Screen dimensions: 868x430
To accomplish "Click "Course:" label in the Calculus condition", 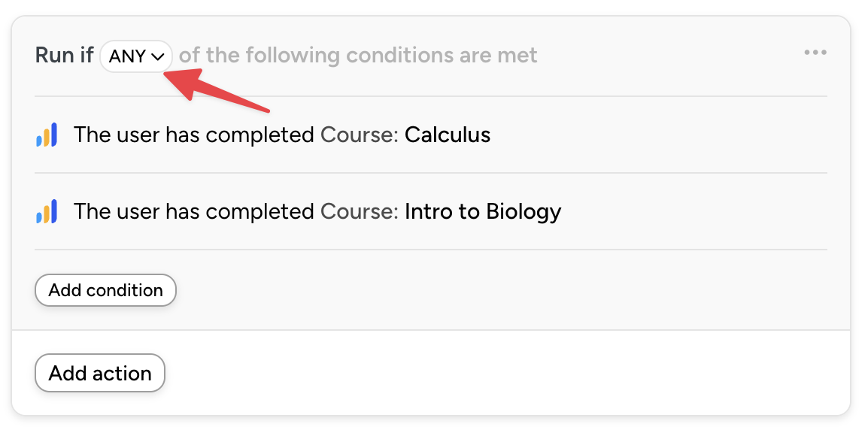I will pyautogui.click(x=360, y=135).
